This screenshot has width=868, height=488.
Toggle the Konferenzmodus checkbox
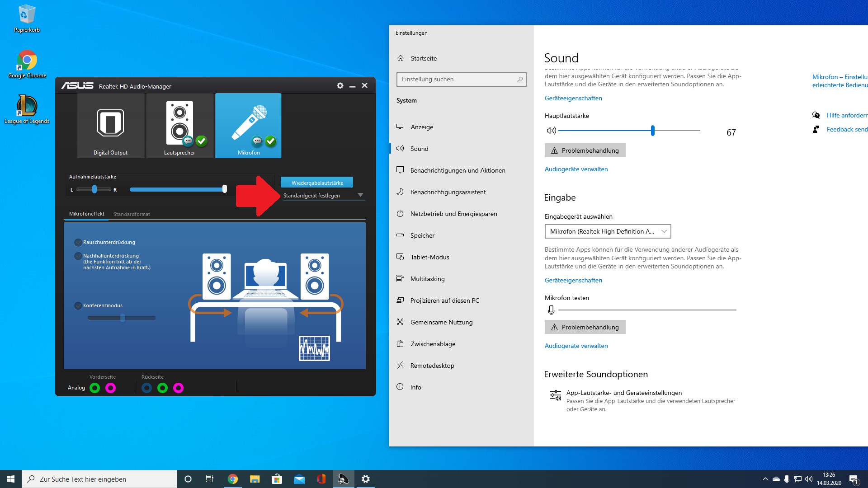point(77,305)
